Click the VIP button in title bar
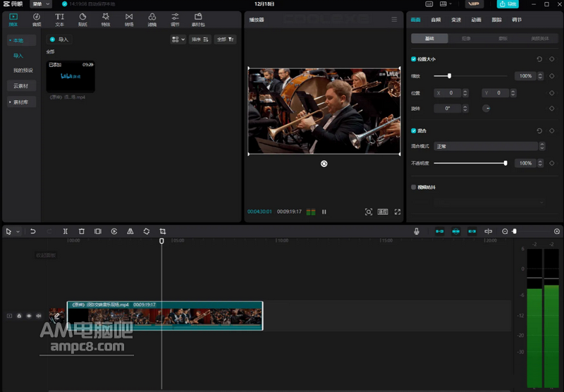The image size is (564, 392). tap(473, 4)
